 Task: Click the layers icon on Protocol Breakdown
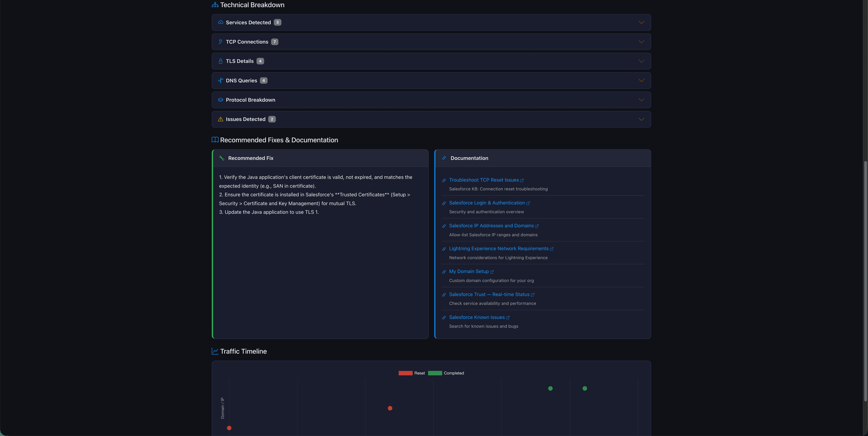pos(220,100)
